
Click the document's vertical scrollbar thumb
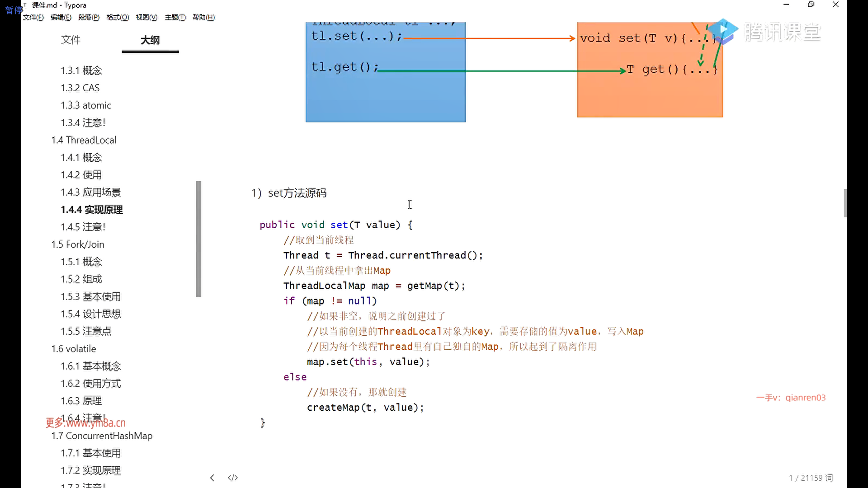click(845, 203)
